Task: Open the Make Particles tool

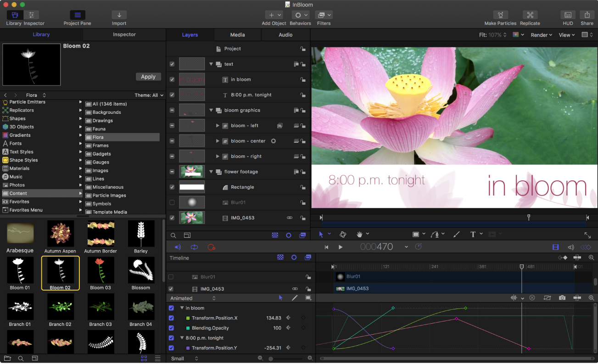Action: (x=500, y=15)
